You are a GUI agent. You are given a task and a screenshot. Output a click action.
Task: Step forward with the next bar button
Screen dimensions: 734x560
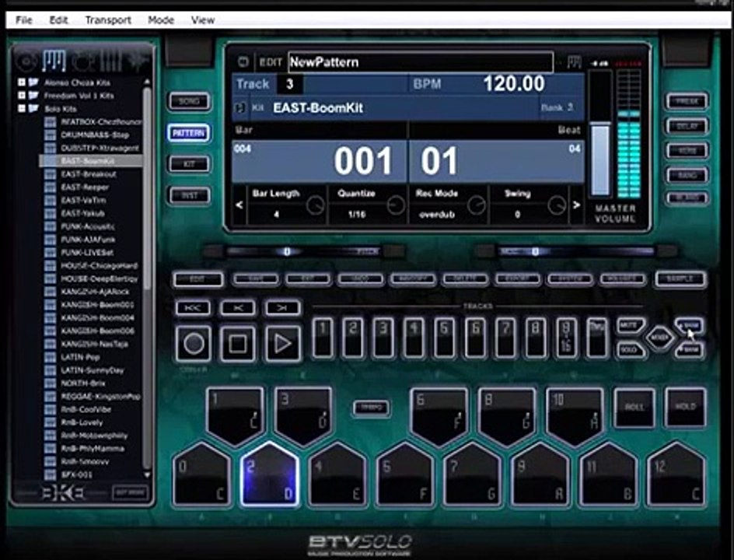pyautogui.click(x=282, y=308)
